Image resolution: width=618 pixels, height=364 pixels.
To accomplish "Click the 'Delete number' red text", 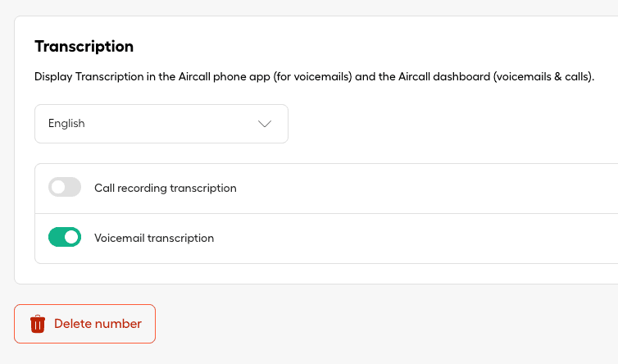I will pyautogui.click(x=98, y=324).
